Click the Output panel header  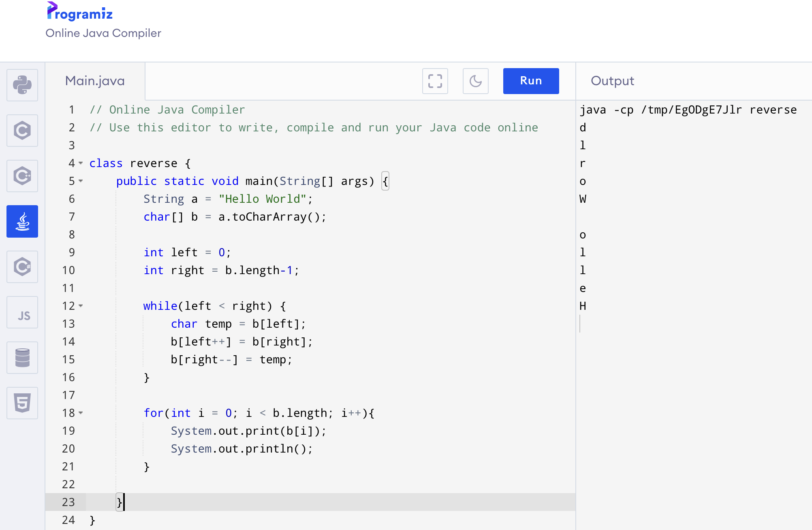tap(612, 81)
